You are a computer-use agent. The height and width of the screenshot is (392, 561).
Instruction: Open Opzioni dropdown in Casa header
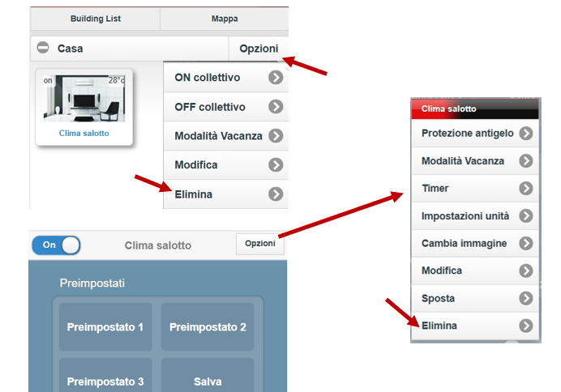[x=259, y=49]
